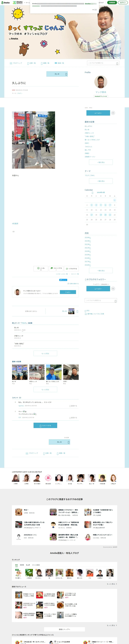
Task: Open #秋葉原 hashtag link
Action: coord(15,223)
